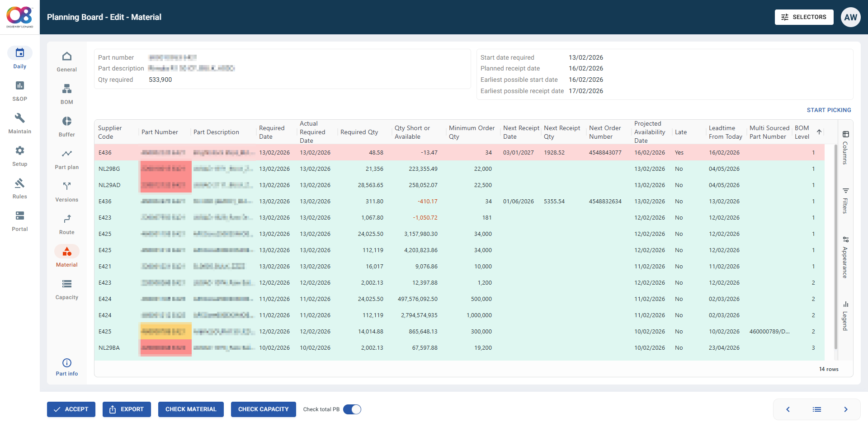Sort by the Late column header
This screenshot has width=868, height=427.
(680, 132)
